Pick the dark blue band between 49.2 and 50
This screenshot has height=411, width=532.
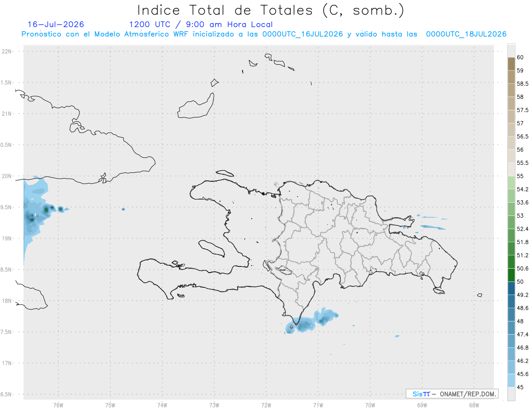511,288
